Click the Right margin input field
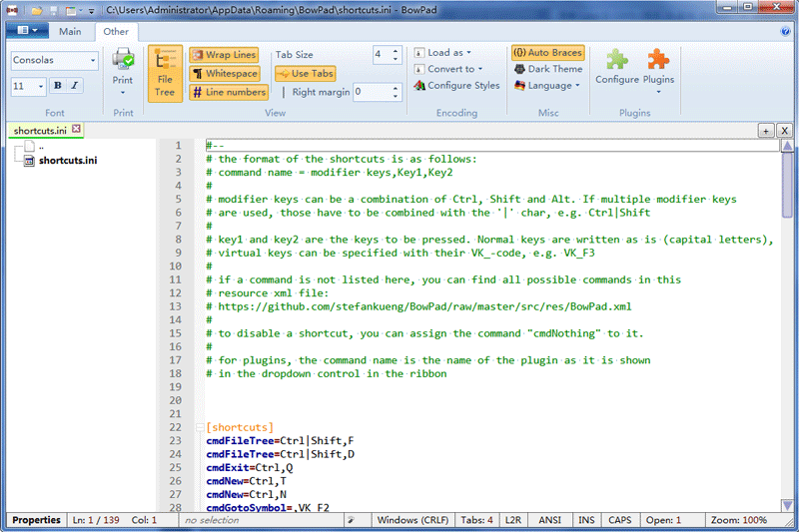This screenshot has height=532, width=799. 372,92
